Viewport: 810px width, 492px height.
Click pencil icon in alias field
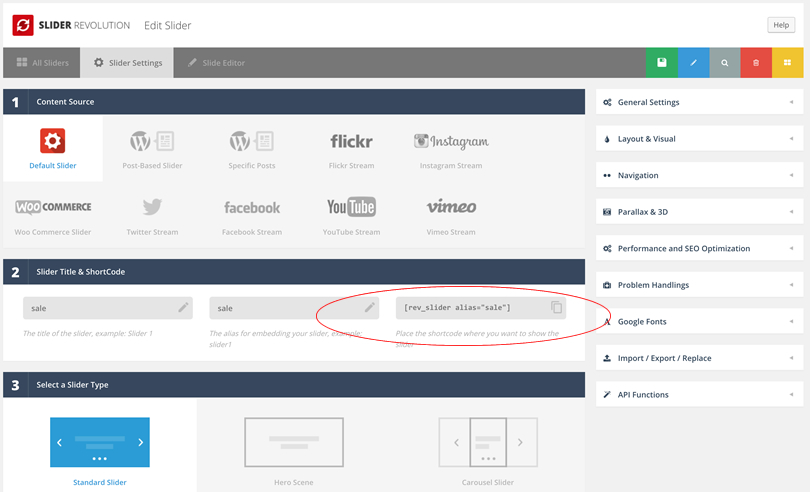click(x=369, y=308)
